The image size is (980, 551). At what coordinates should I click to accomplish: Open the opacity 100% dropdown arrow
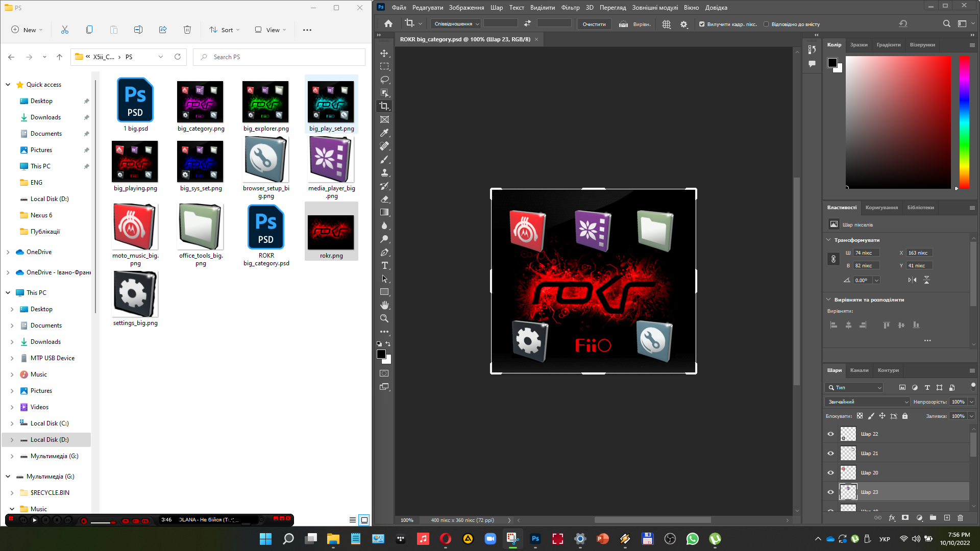point(972,402)
